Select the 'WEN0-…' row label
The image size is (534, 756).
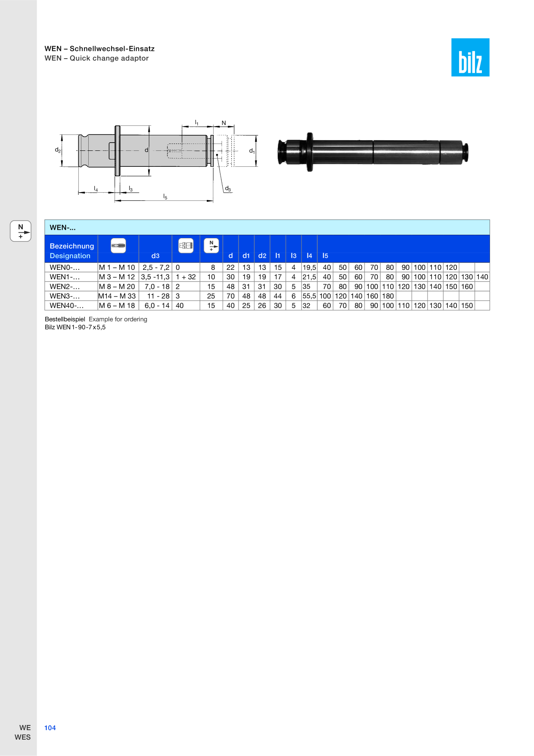(65, 268)
